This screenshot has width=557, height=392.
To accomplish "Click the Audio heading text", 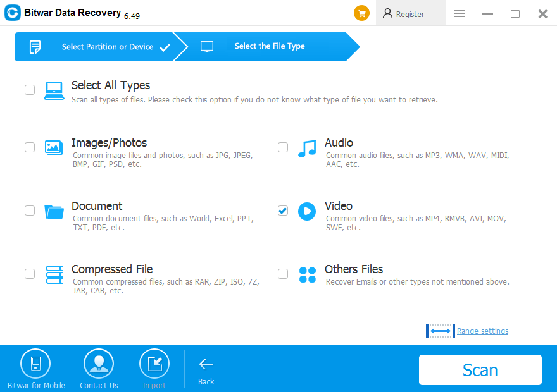I will (x=339, y=143).
